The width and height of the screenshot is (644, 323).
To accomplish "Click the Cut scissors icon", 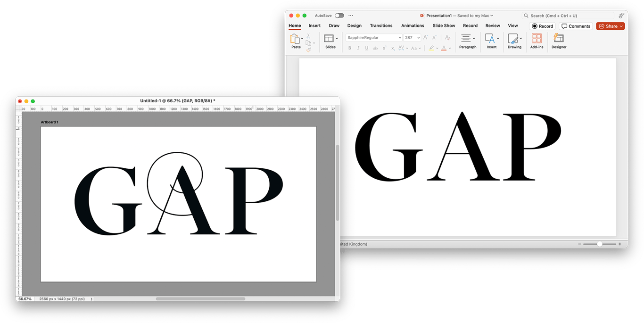I will 308,36.
